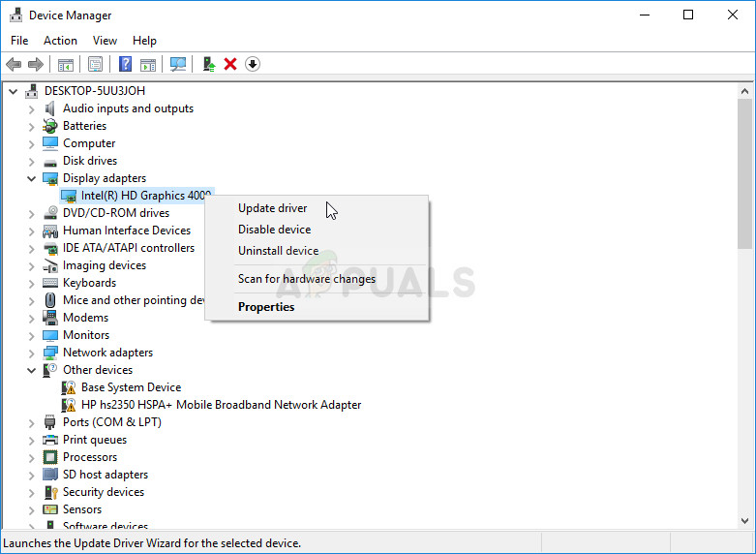Click the Computer monitor icon
Viewport: 756px width, 554px height.
(50, 143)
